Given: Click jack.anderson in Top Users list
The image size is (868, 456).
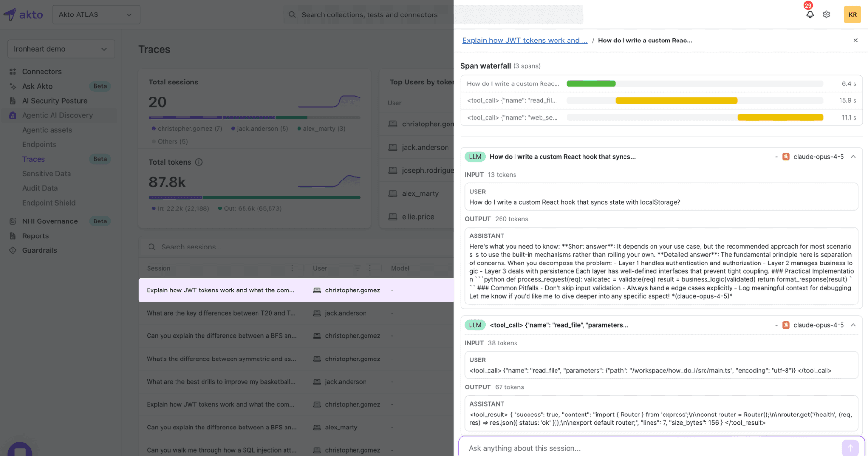Looking at the screenshot, I should [425, 147].
